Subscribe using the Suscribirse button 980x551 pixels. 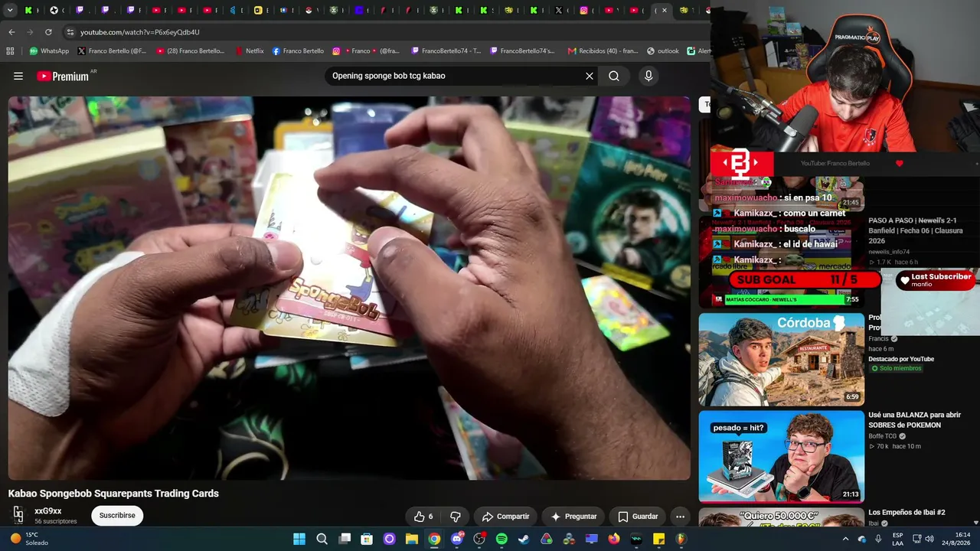117,516
